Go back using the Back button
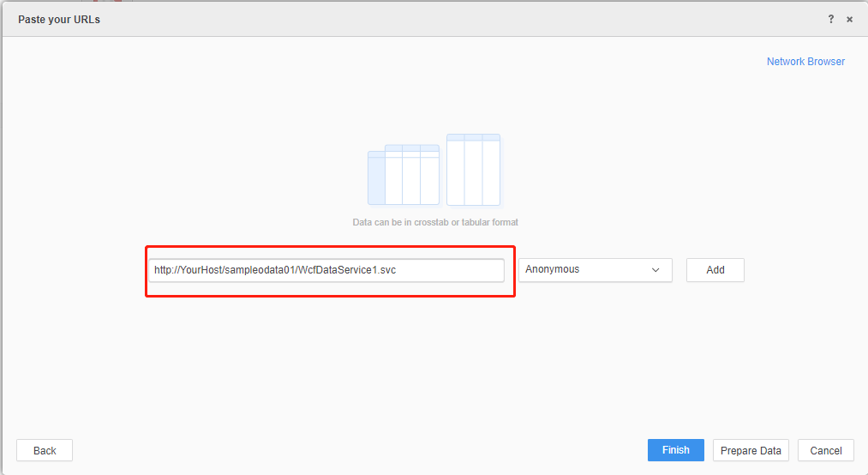 [45, 450]
